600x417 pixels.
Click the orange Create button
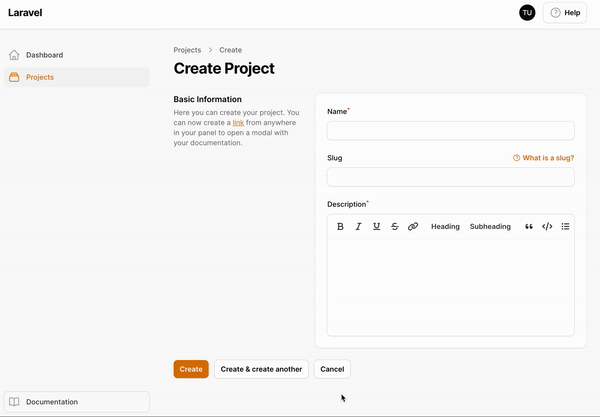click(x=191, y=369)
